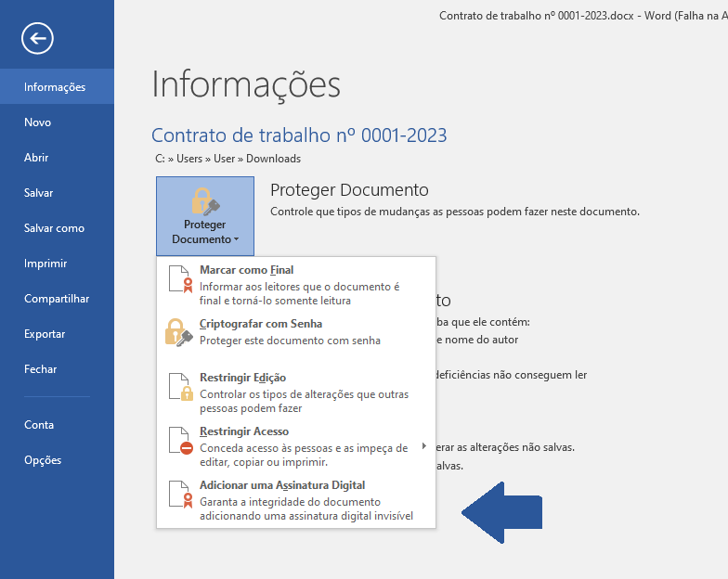
Task: Click the back arrow circle icon
Action: pyautogui.click(x=38, y=38)
